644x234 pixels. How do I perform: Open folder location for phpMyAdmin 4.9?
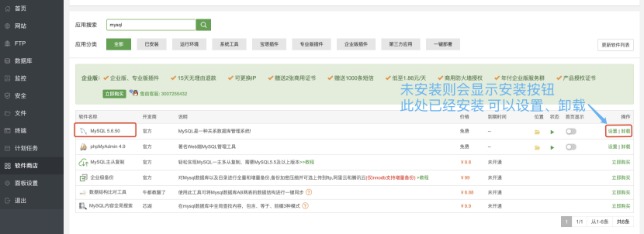(537, 148)
